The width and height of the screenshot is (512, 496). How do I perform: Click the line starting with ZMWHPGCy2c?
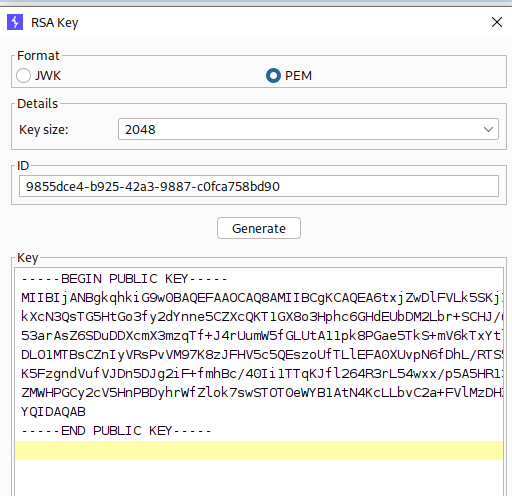point(262,393)
